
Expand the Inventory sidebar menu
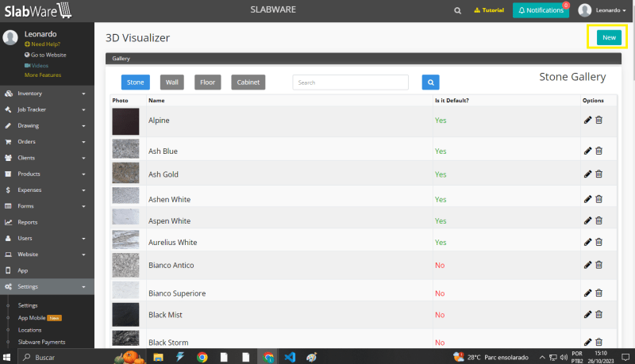[x=47, y=94]
